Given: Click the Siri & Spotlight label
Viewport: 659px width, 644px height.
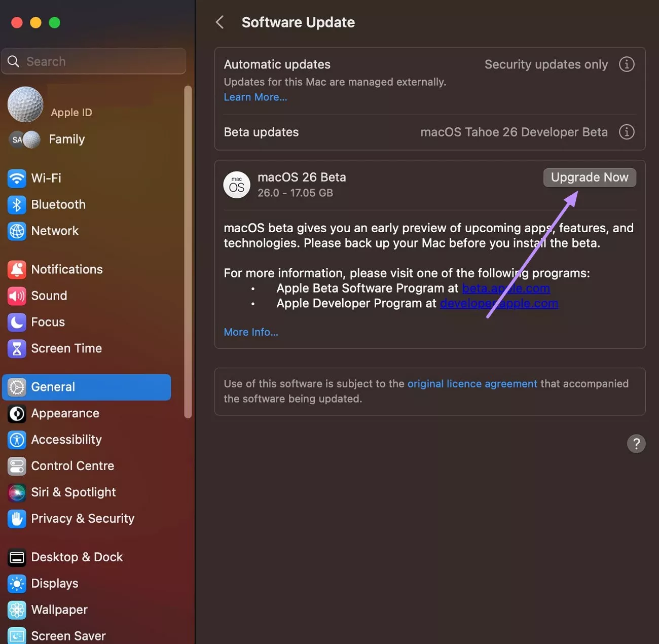Looking at the screenshot, I should click(74, 492).
